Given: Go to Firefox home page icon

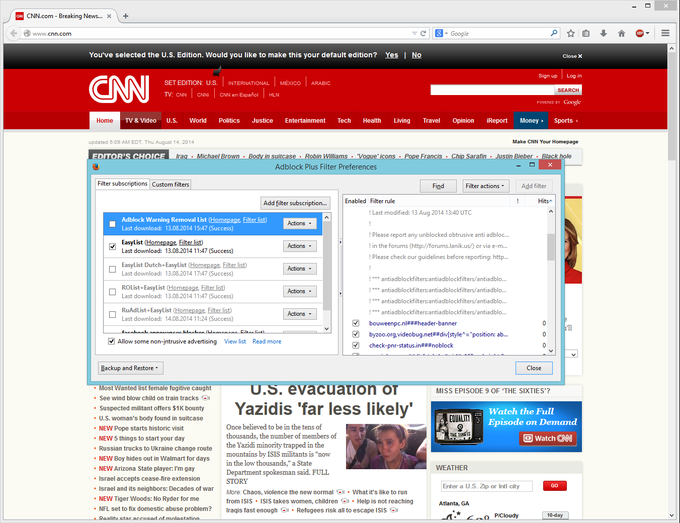Looking at the screenshot, I should click(621, 33).
